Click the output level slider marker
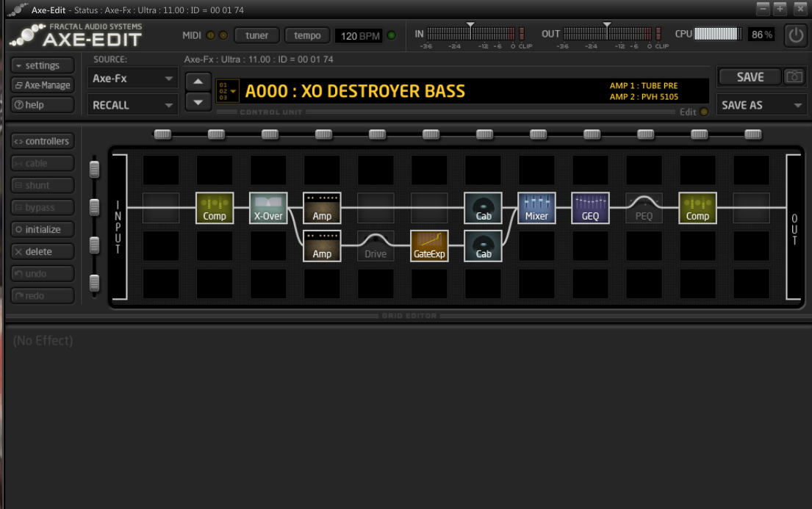 coord(607,25)
